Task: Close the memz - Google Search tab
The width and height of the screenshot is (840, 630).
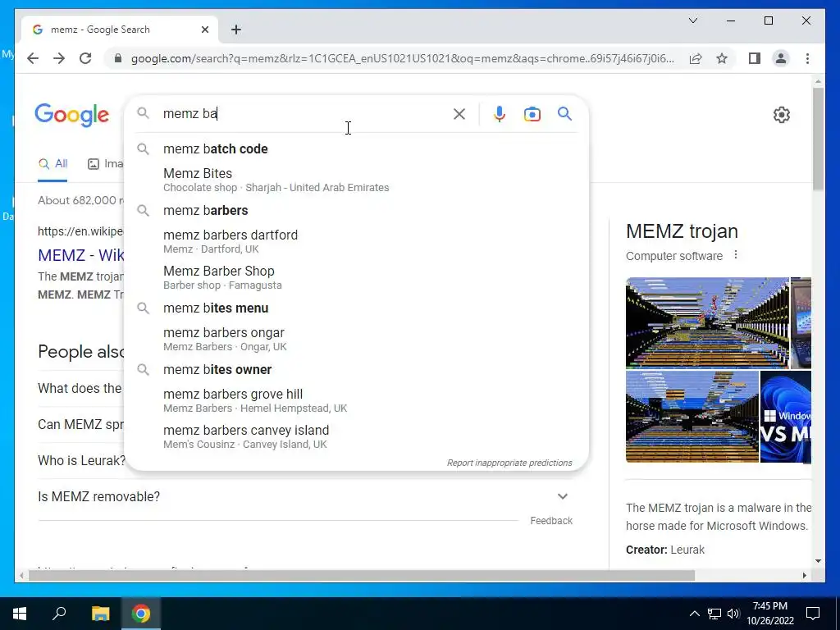Action: [x=204, y=30]
